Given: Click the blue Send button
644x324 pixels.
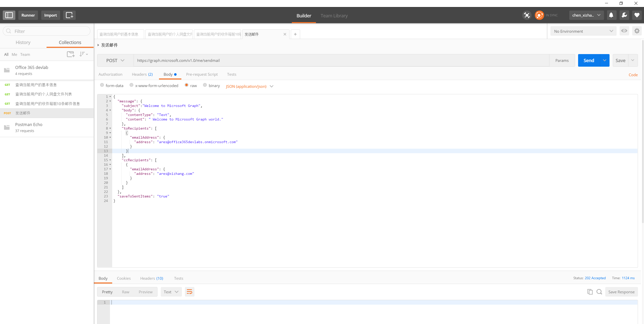Looking at the screenshot, I should click(x=589, y=60).
